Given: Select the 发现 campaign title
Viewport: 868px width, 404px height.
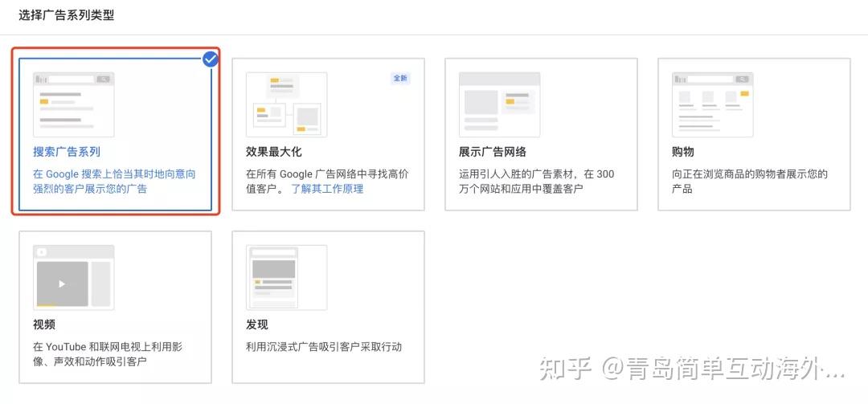Looking at the screenshot, I should 257,324.
